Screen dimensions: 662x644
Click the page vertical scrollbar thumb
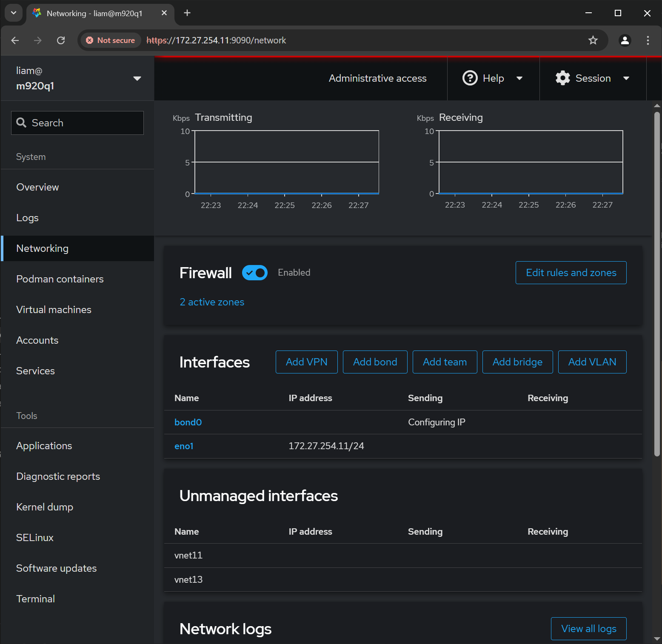[657, 284]
